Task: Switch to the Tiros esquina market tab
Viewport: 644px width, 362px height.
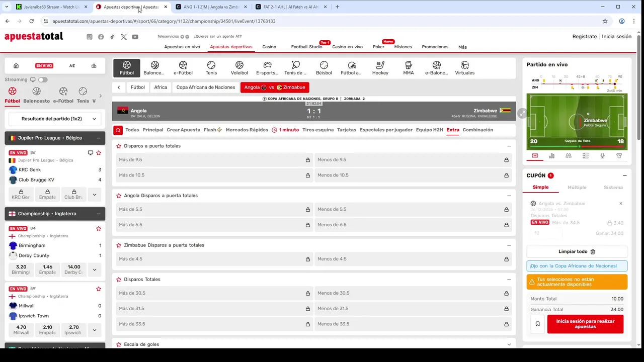Action: 318,130
